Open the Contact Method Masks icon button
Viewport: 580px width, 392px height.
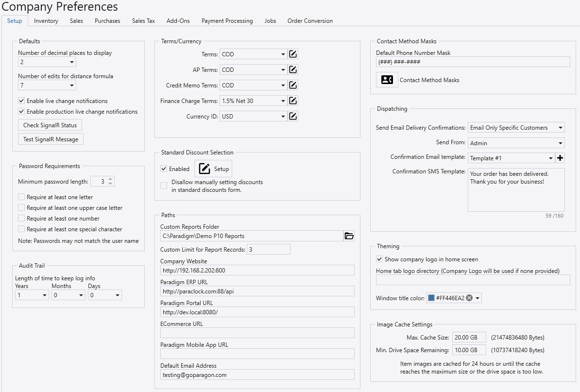[x=387, y=80]
